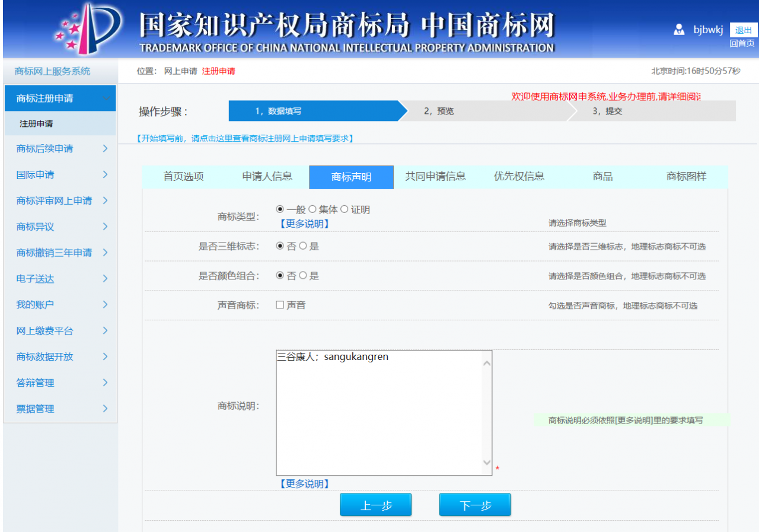Click the 下一步 next step button
Screen dimensions: 759x532
coord(474,504)
